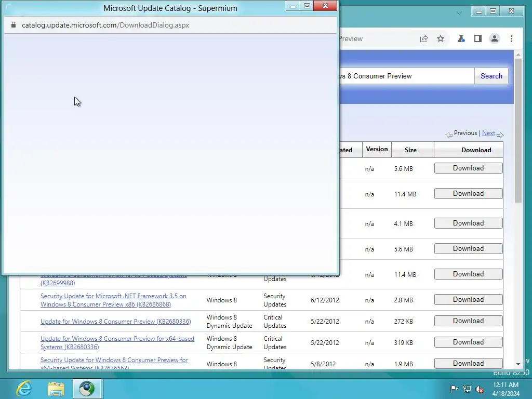532x399 pixels.
Task: Click the lock icon in popup address bar
Action: click(14, 25)
